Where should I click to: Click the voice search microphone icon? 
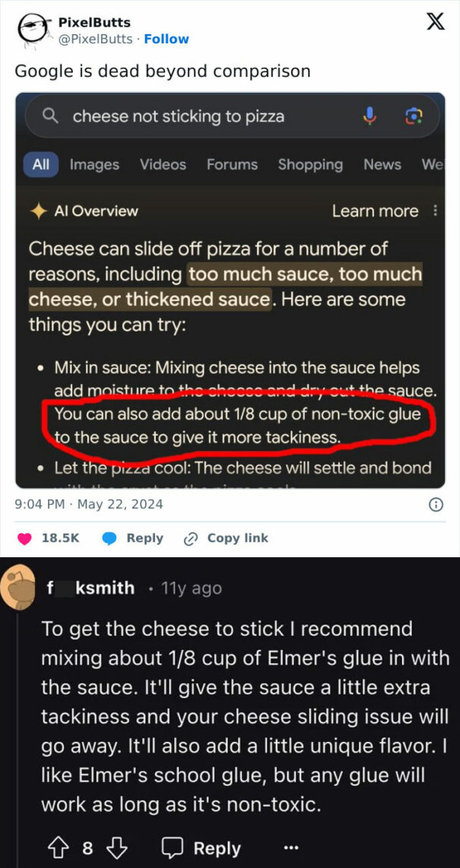369,116
